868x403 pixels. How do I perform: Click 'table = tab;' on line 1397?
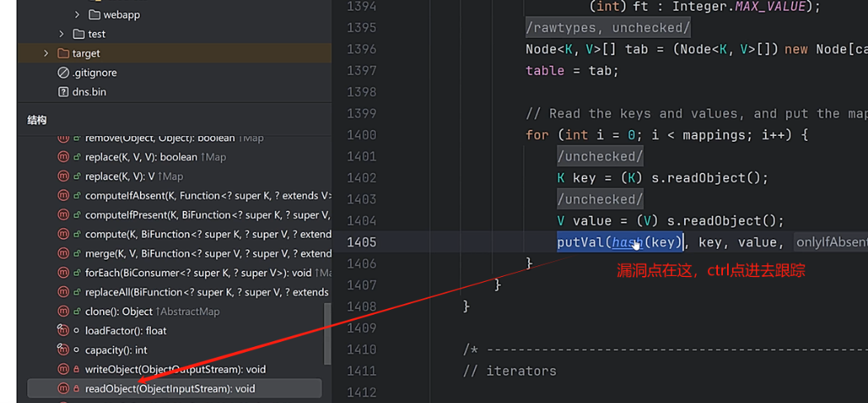pyautogui.click(x=572, y=71)
